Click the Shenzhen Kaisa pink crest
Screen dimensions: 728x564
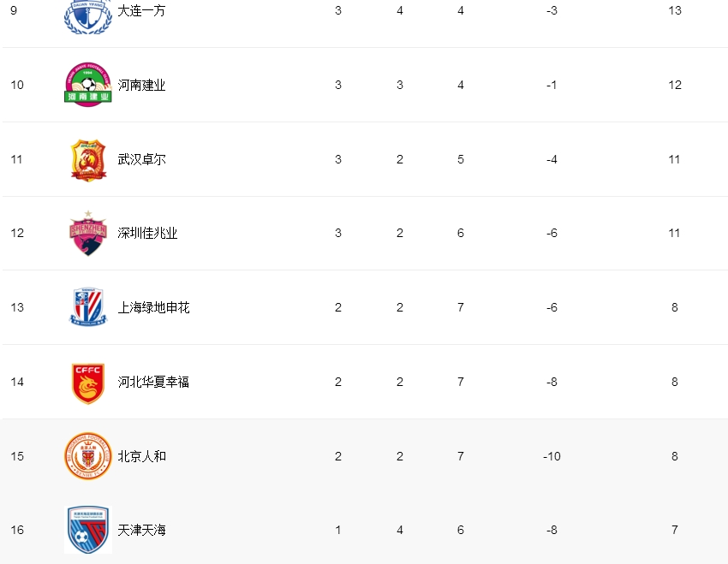[88, 233]
